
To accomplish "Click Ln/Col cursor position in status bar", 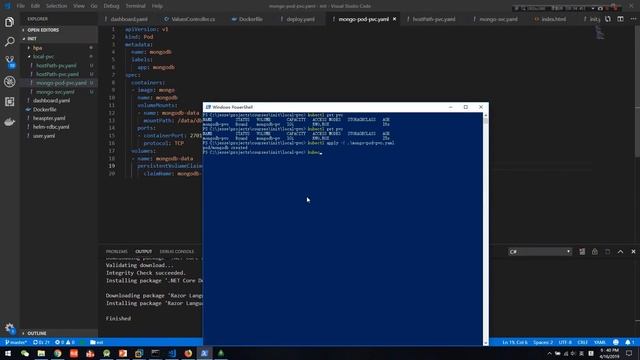I will click(x=515, y=342).
